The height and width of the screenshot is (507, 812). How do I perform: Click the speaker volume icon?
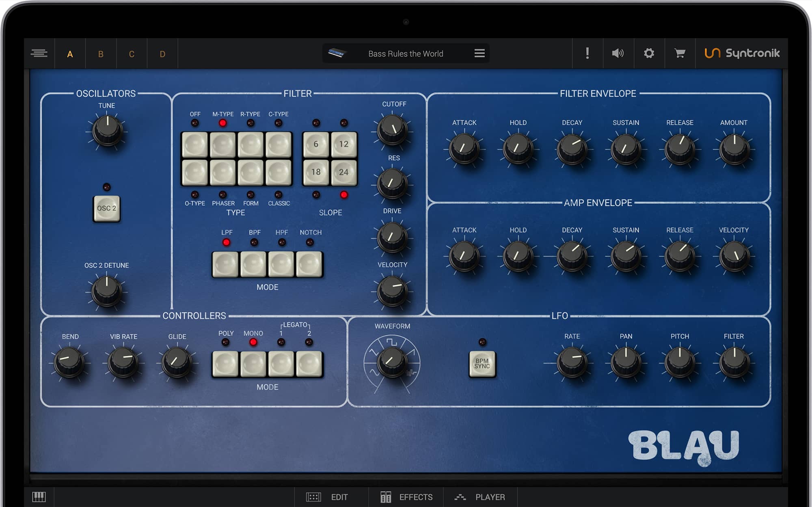[x=618, y=53]
